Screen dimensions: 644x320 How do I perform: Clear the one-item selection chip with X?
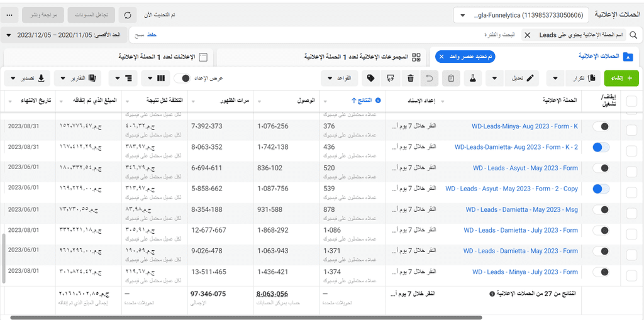pyautogui.click(x=441, y=57)
